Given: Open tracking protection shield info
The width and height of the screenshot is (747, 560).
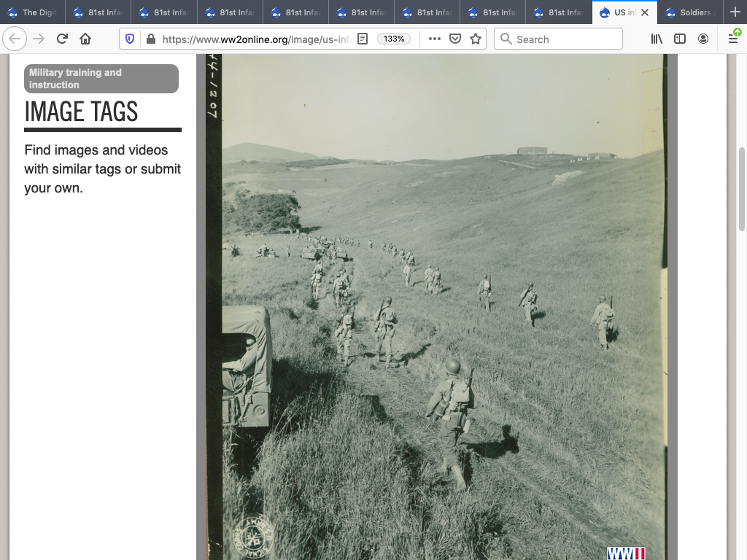Looking at the screenshot, I should pos(130,39).
